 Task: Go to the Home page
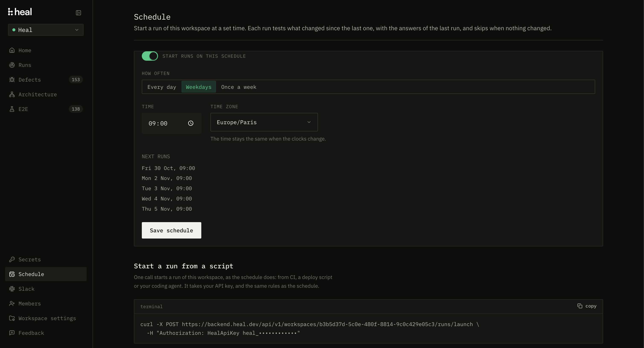pos(46,50)
